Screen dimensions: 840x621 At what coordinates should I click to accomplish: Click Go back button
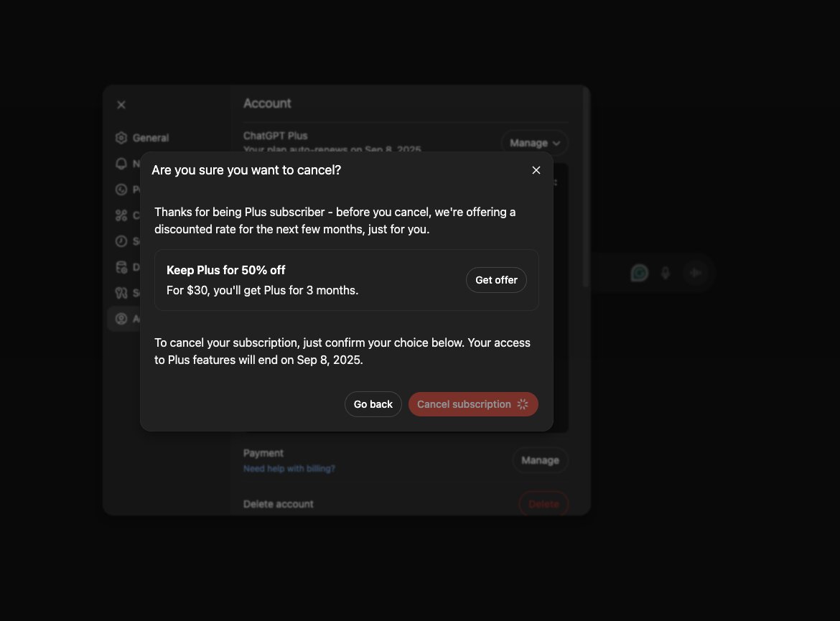(373, 404)
